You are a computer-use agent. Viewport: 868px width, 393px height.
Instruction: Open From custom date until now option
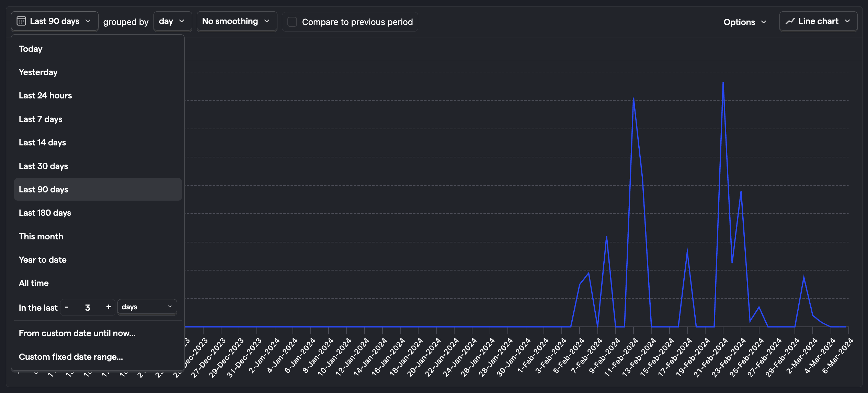coord(98,333)
